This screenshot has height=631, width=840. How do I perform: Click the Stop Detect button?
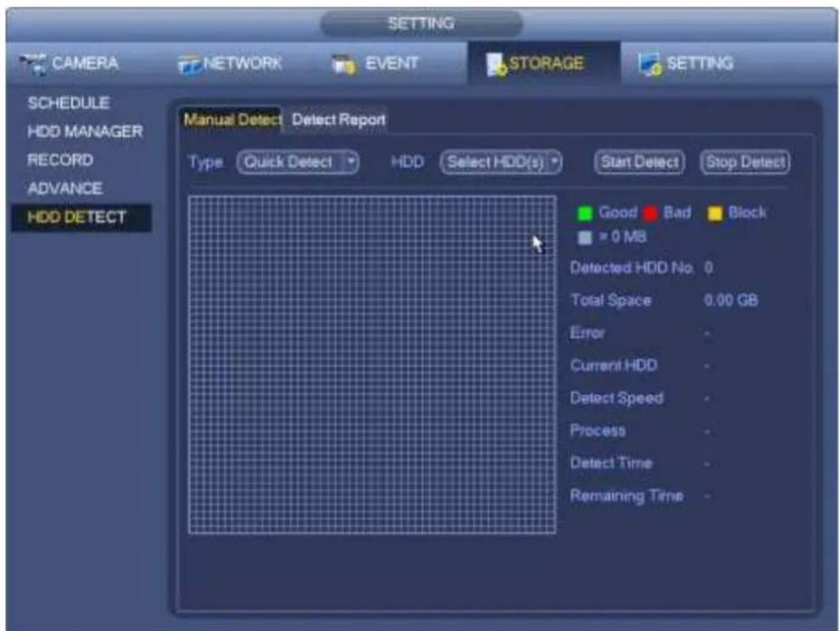(745, 162)
